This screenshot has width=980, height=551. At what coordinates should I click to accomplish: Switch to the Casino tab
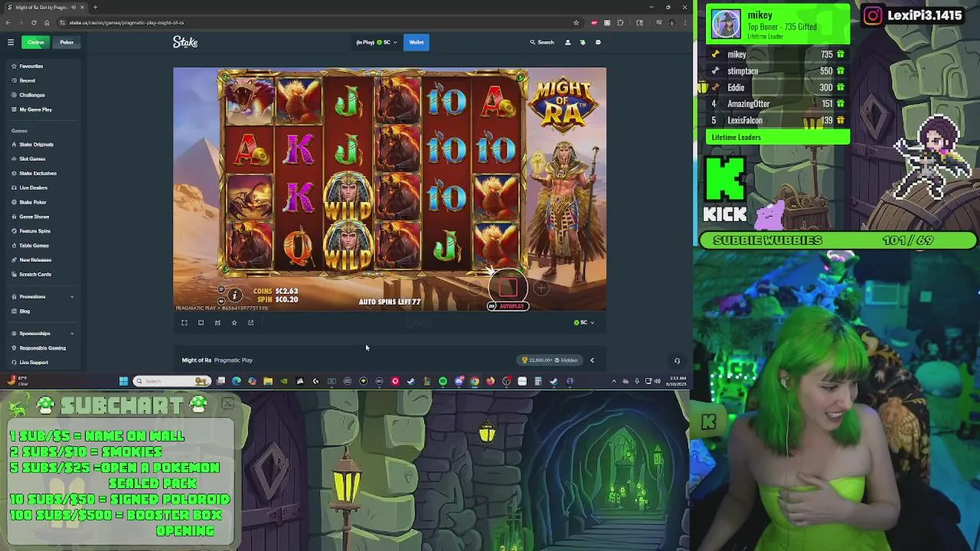coord(35,42)
